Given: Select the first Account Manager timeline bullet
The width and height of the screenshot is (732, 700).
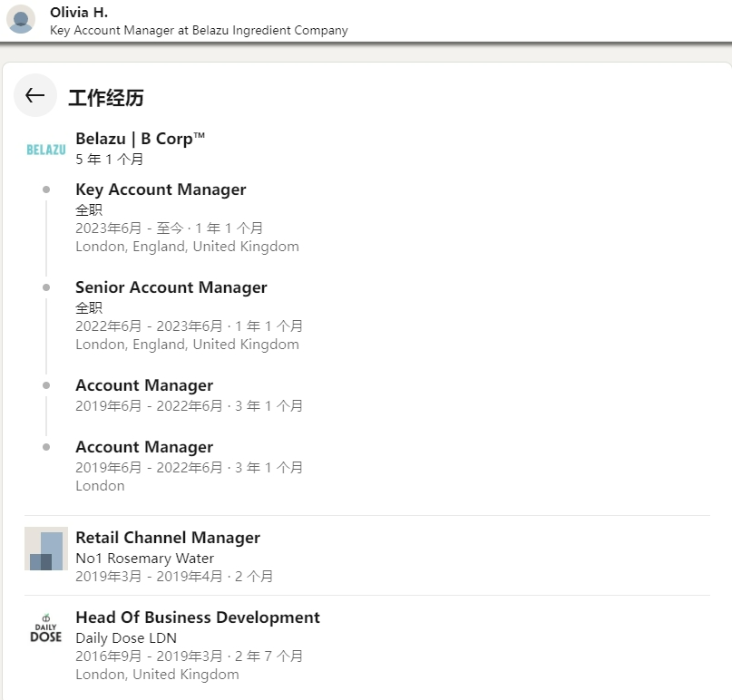Looking at the screenshot, I should click(x=46, y=385).
